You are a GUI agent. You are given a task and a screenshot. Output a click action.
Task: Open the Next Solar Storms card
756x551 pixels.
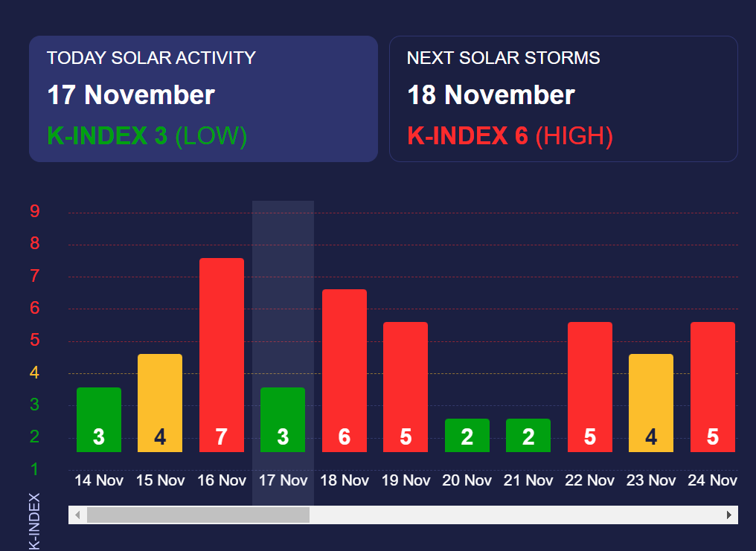coord(563,99)
